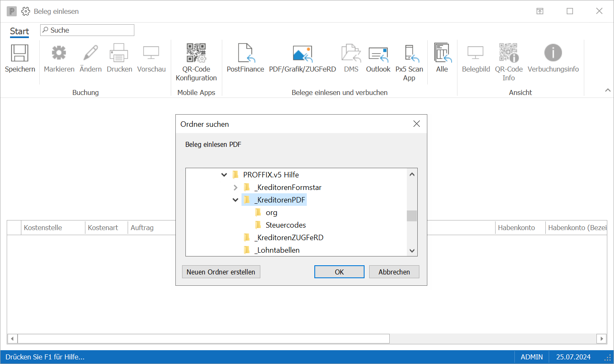Open the Beleg einlesen settings gear
614x364 pixels.
point(26,11)
